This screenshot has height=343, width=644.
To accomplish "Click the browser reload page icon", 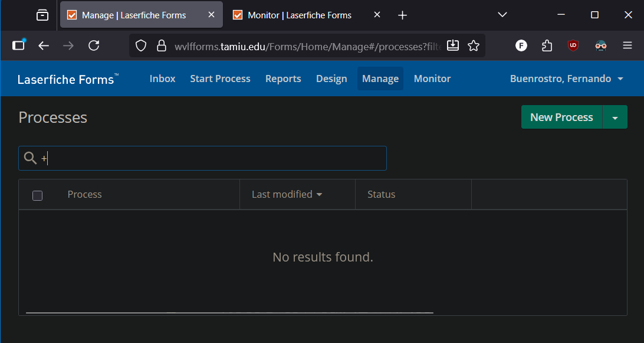I will point(93,45).
